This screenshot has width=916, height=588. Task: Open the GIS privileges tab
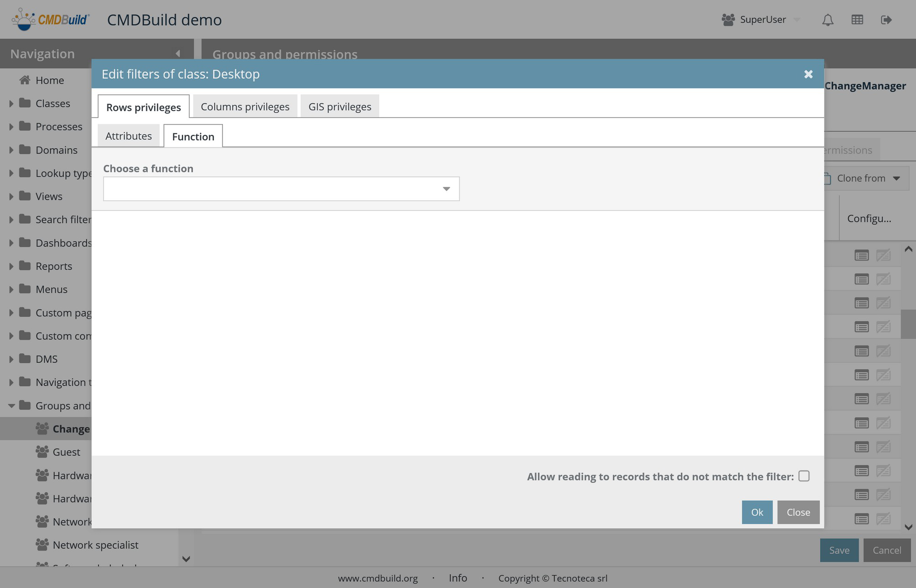click(339, 107)
